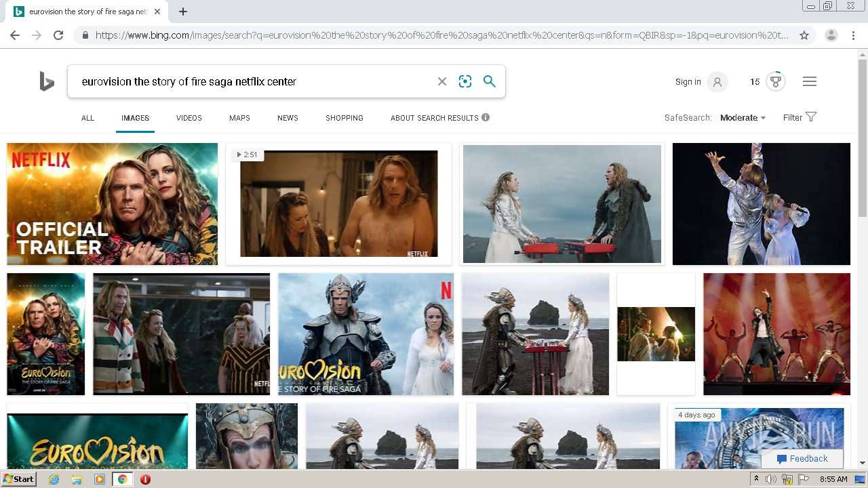Viewport: 868px width, 488px height.
Task: Open the rewards trophy icon
Action: (x=776, y=82)
